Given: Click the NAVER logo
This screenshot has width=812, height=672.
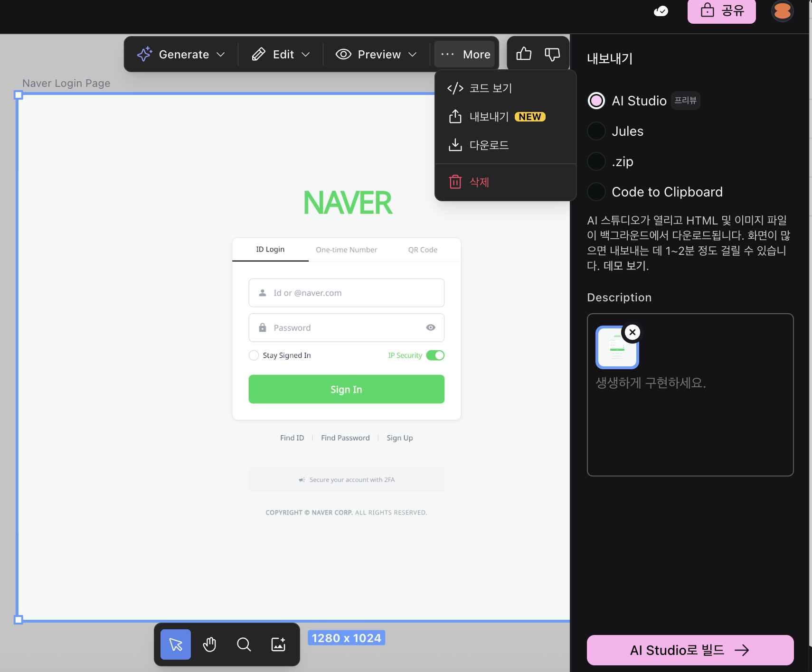Looking at the screenshot, I should pos(348,203).
